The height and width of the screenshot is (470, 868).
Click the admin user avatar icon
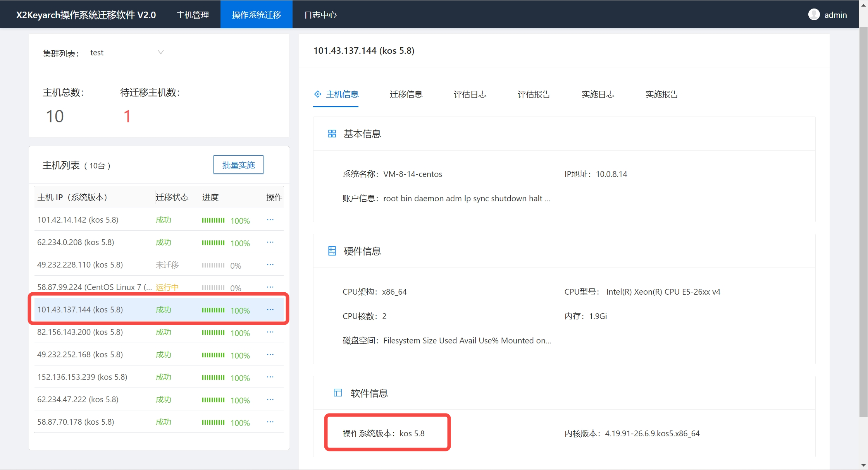[814, 15]
